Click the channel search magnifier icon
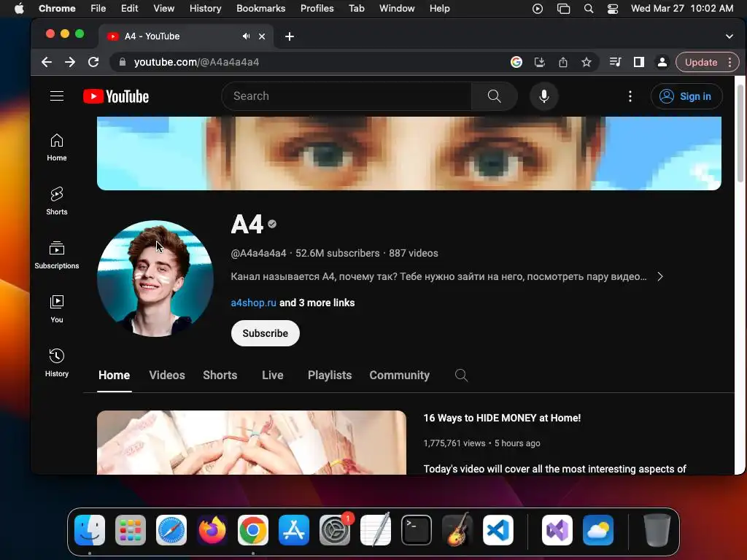747x560 pixels. click(x=461, y=376)
